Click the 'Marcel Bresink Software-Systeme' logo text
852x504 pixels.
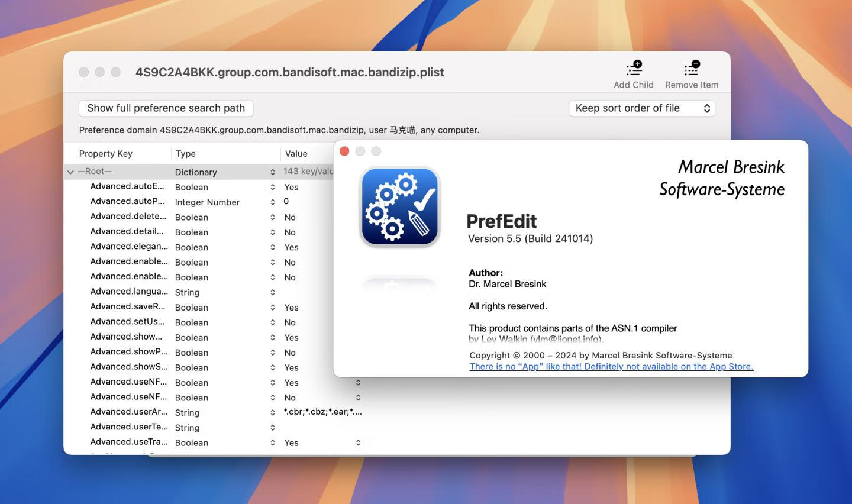722,178
